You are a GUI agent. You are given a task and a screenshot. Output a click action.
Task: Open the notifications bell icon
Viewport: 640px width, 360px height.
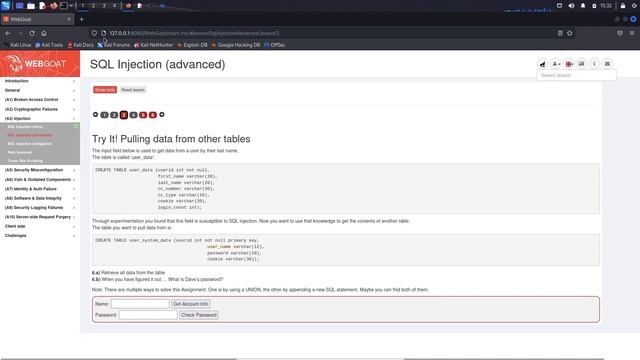[583, 6]
